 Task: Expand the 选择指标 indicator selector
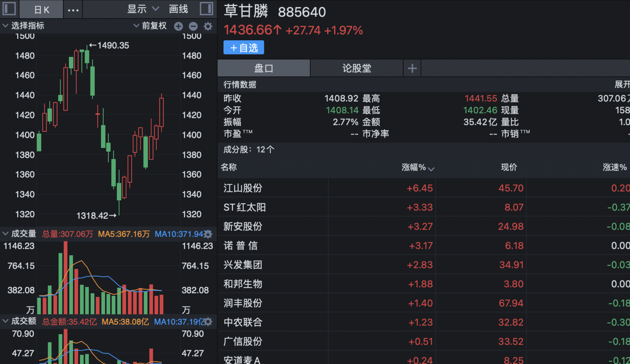24,26
